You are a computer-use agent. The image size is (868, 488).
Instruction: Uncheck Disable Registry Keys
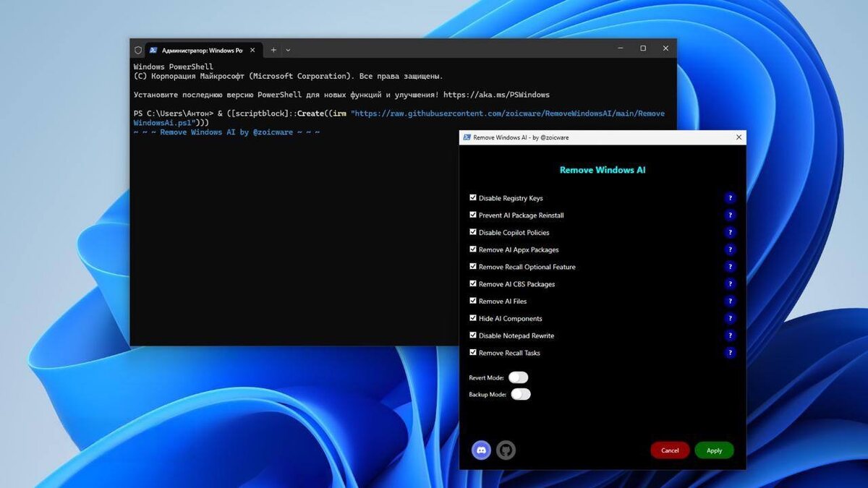(x=473, y=197)
